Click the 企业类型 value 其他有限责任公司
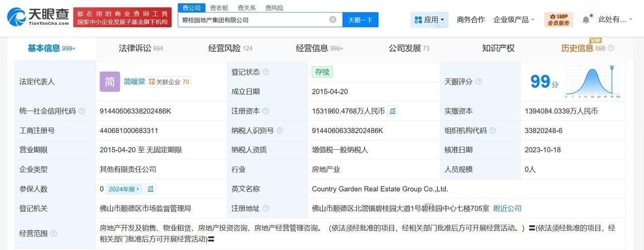 click(128, 169)
